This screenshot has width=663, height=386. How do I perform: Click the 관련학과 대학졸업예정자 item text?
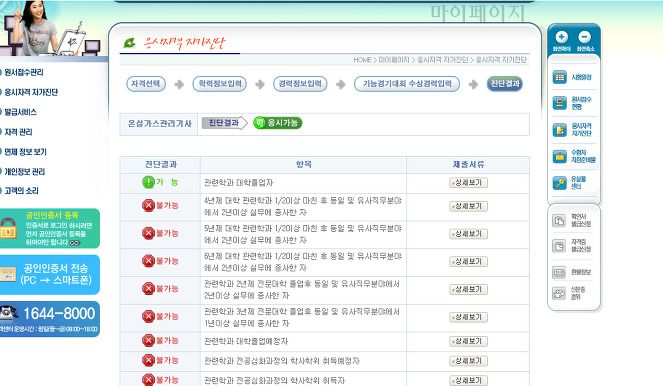coord(246,341)
